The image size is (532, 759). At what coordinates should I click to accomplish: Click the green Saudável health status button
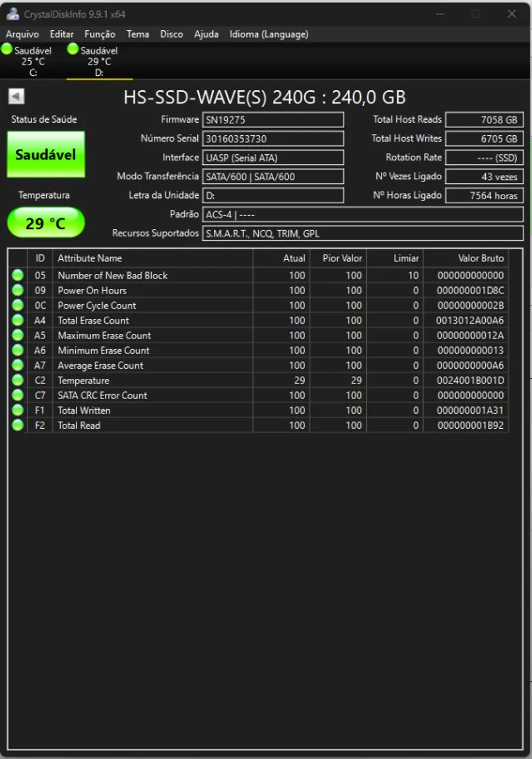pyautogui.click(x=46, y=154)
